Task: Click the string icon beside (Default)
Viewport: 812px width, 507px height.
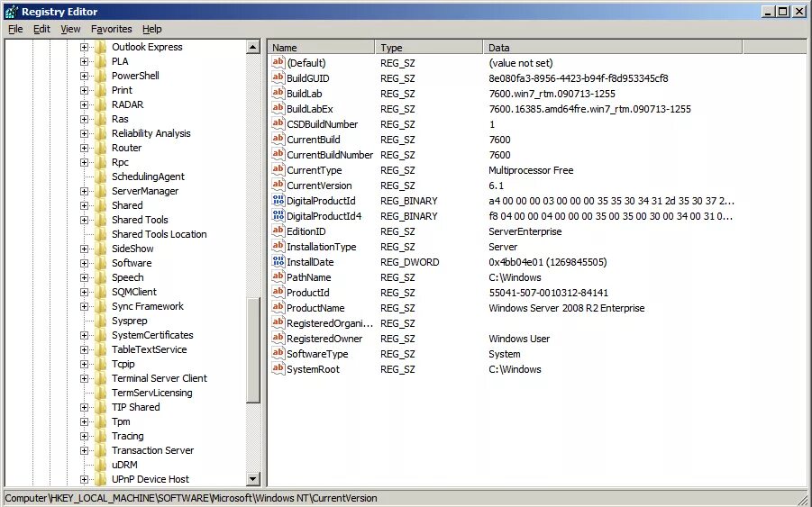Action: [x=278, y=63]
